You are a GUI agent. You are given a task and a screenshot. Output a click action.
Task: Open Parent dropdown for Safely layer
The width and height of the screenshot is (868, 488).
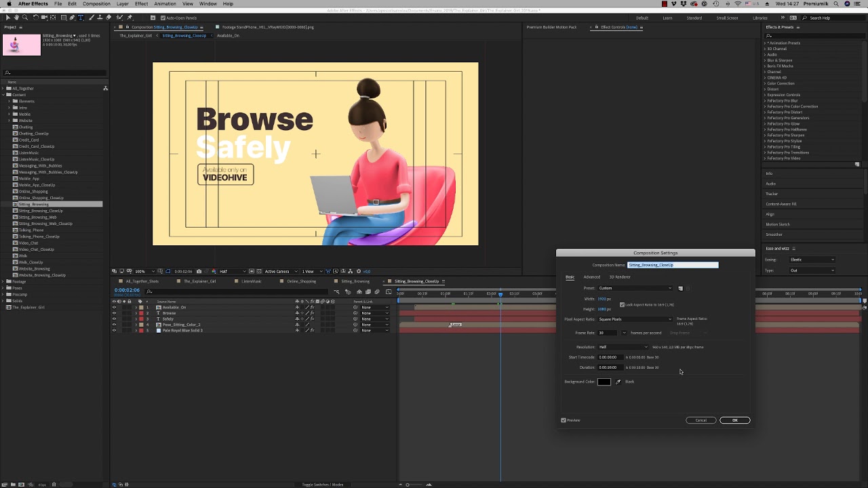point(375,319)
